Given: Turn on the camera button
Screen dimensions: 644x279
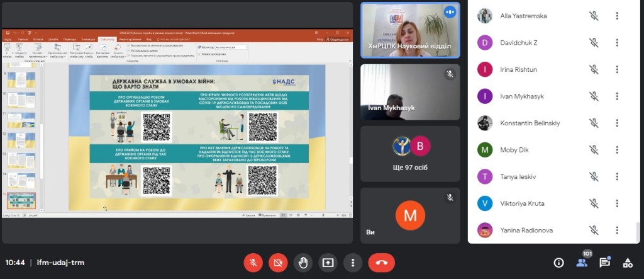Looking at the screenshot, I should (x=278, y=263).
